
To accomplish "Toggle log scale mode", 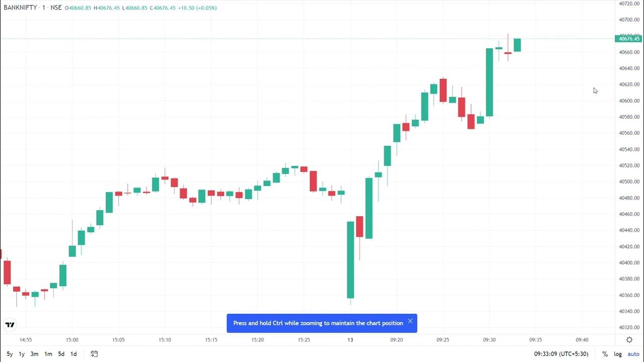I will (x=617, y=354).
